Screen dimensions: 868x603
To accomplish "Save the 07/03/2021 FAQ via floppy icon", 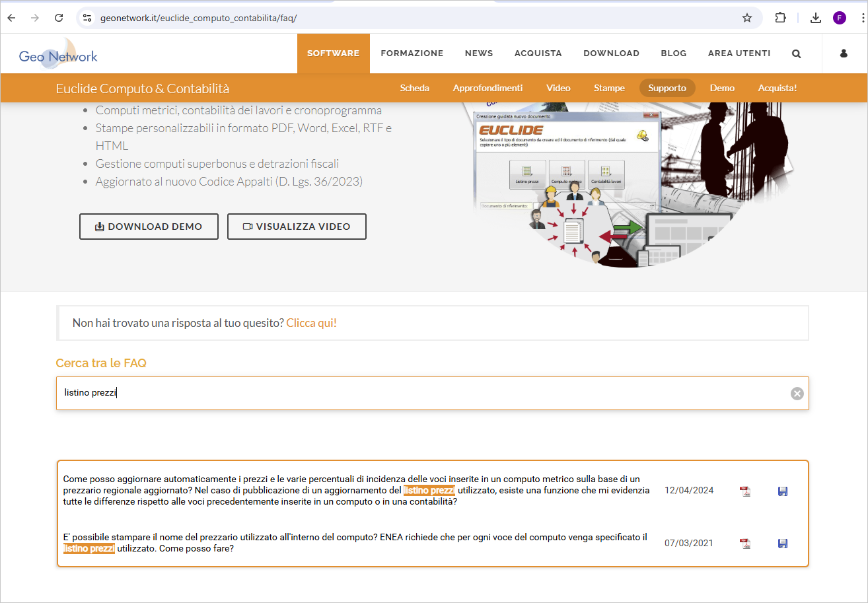I will pyautogui.click(x=783, y=544).
